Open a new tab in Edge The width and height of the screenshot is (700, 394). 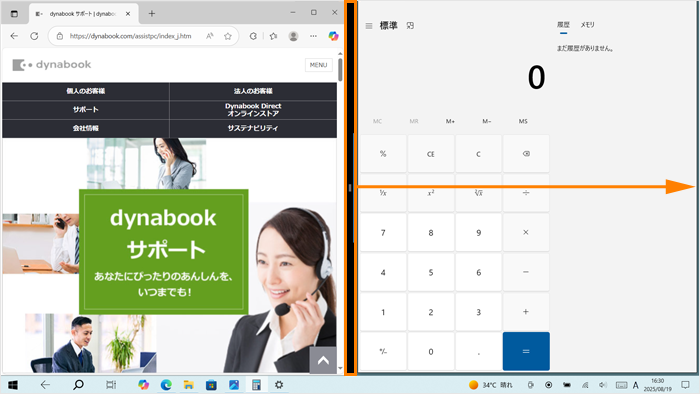pos(152,14)
